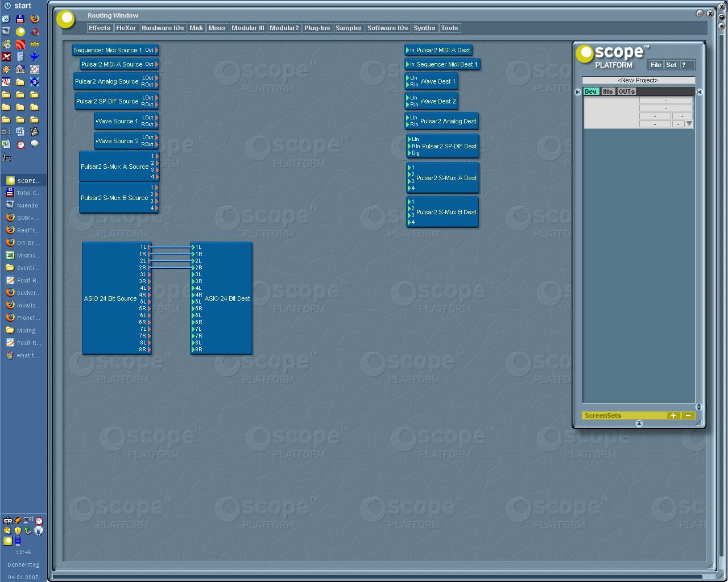Switch to Nuendo in the taskbar
728x582 pixels.
coord(23,205)
